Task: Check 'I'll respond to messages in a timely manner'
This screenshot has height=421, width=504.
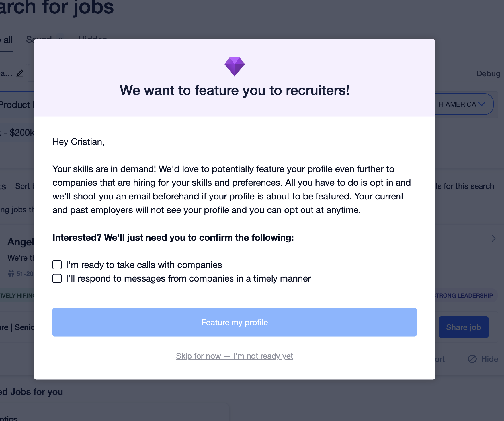Action: pyautogui.click(x=57, y=278)
